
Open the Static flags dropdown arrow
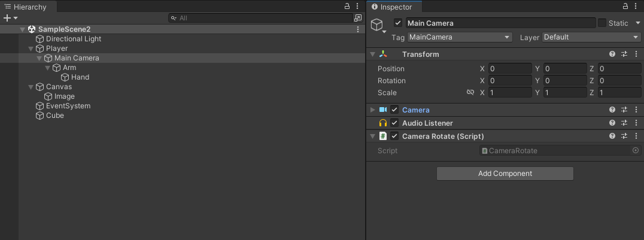pyautogui.click(x=638, y=23)
